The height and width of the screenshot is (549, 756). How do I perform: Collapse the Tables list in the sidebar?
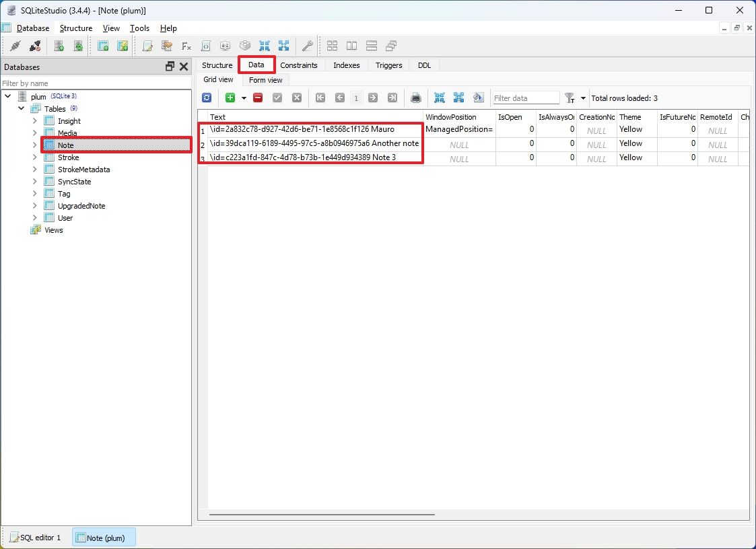[21, 108]
